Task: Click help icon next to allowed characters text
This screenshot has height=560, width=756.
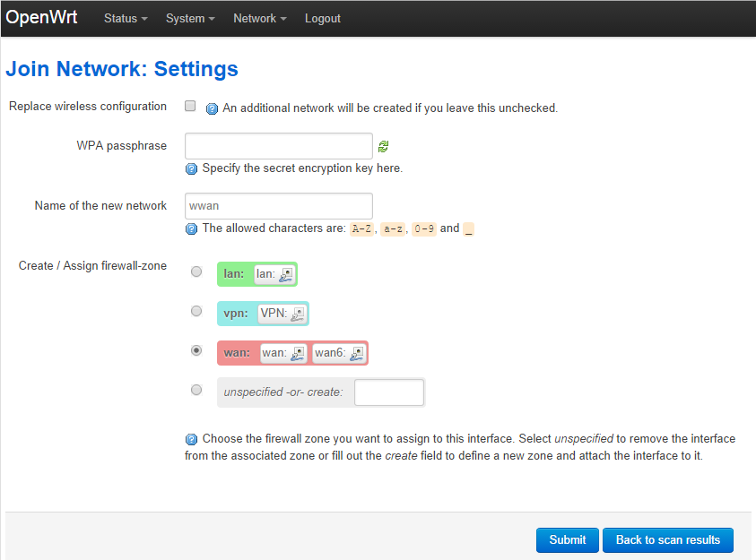Action: click(191, 228)
